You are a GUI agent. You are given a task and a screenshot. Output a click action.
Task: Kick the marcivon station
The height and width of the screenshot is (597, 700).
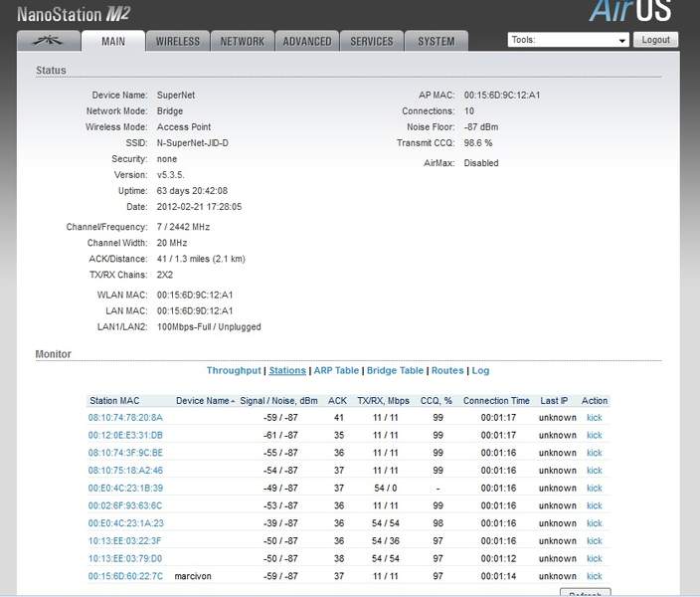tap(595, 576)
